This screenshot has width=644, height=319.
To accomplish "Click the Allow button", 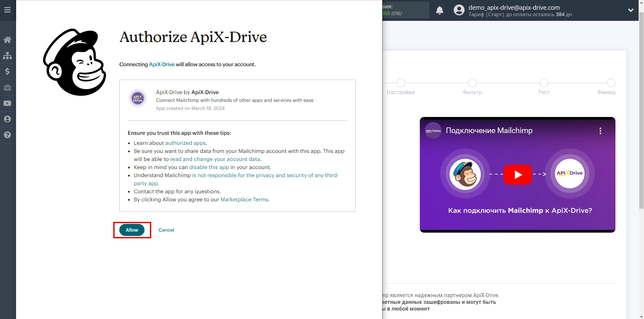I will (132, 230).
